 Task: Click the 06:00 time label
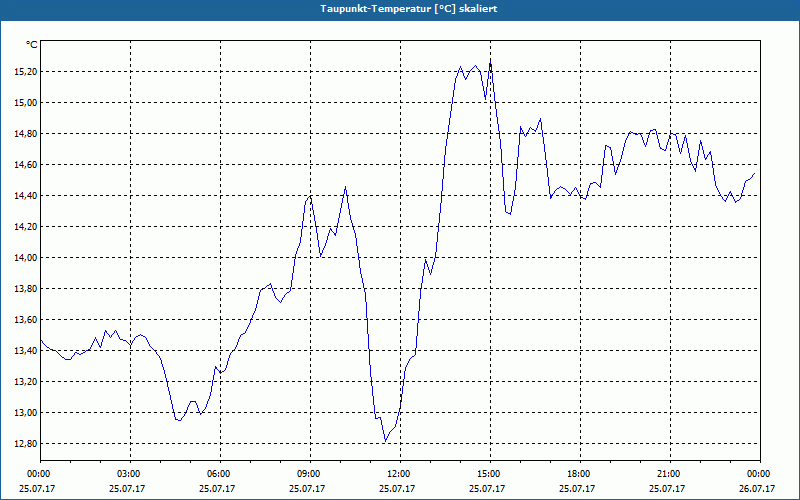(220, 474)
